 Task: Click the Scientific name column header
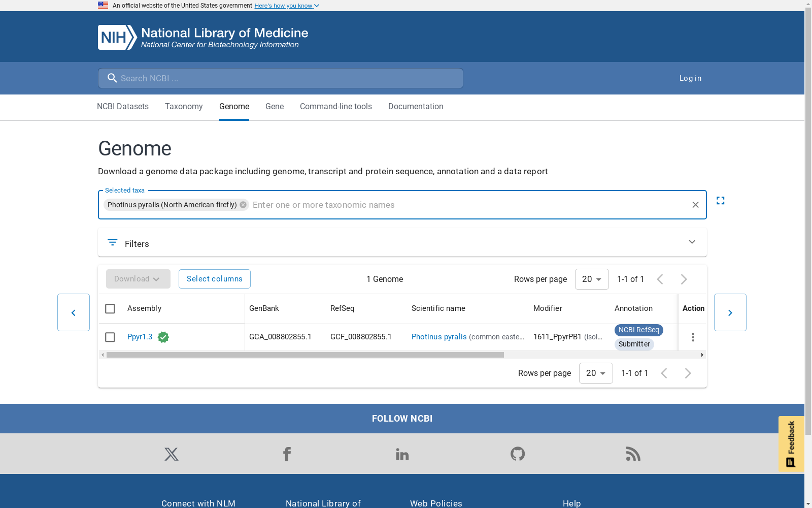438,308
